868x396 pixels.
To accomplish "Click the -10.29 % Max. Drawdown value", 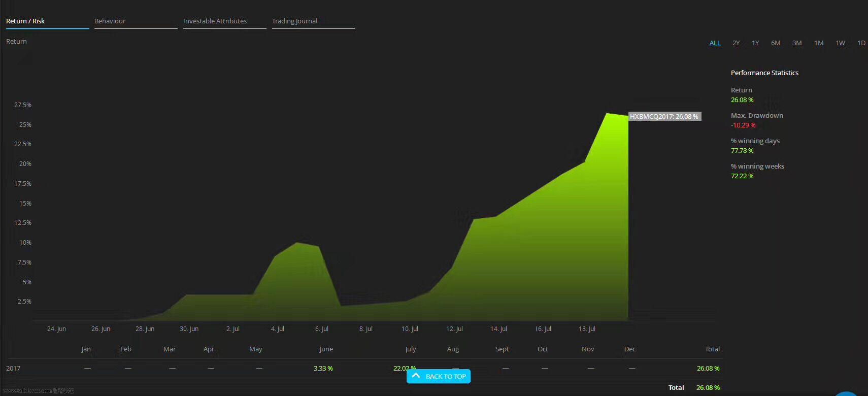I will [743, 125].
